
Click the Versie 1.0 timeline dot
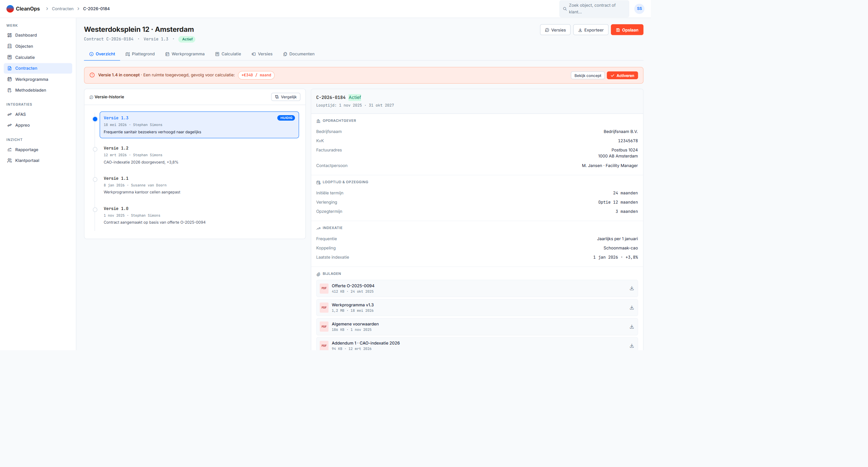point(95,210)
